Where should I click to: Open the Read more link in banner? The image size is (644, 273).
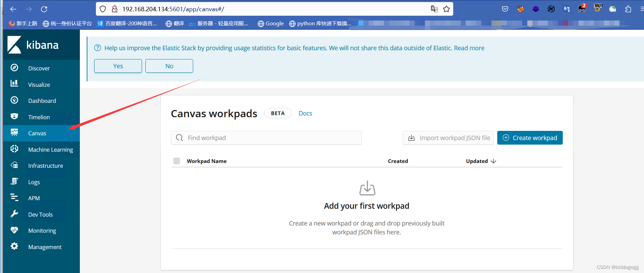(x=469, y=48)
